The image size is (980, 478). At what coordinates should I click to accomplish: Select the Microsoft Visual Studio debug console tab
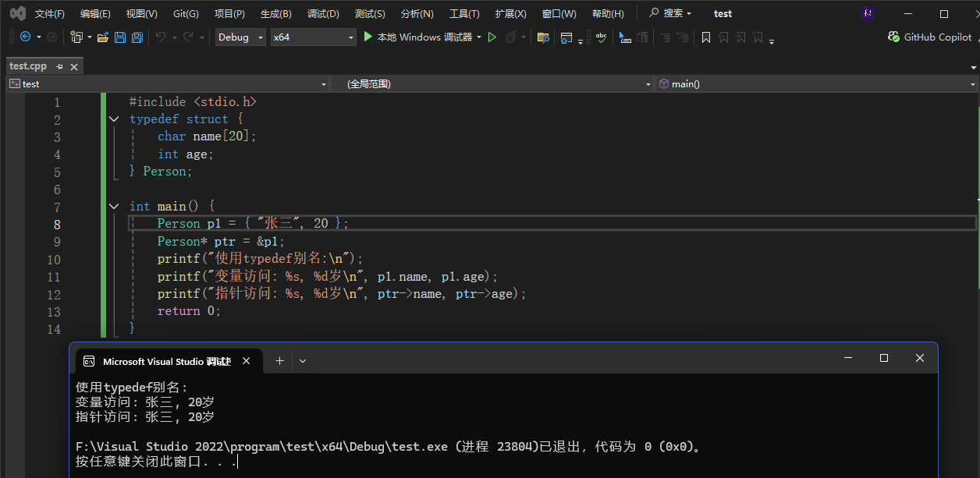click(167, 361)
